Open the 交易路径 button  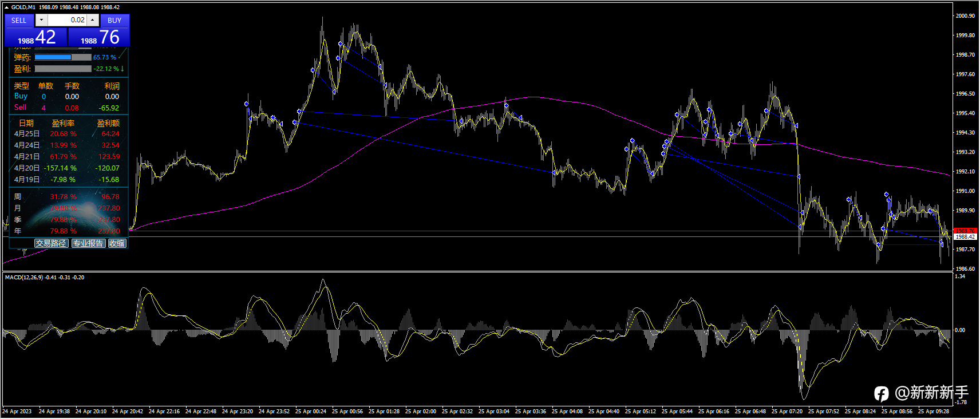pos(51,243)
